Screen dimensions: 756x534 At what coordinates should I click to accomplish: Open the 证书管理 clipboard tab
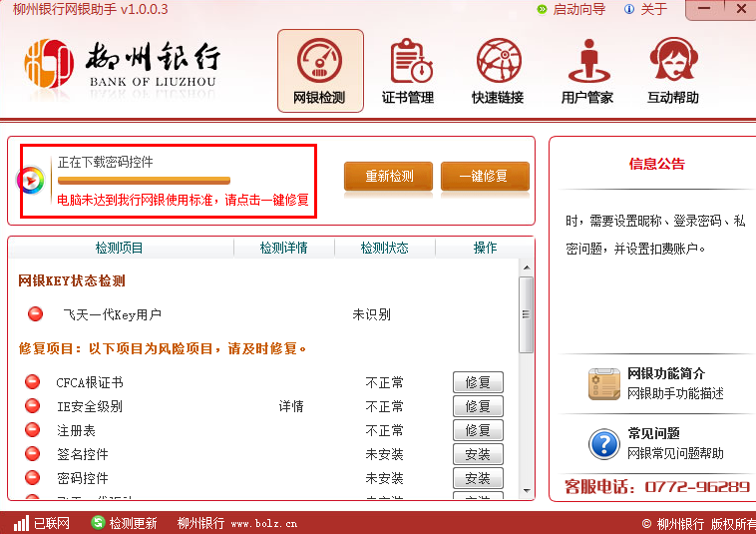click(x=409, y=71)
